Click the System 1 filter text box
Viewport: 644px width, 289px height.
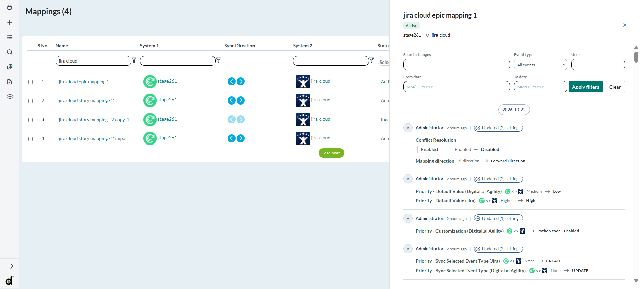[178, 61]
